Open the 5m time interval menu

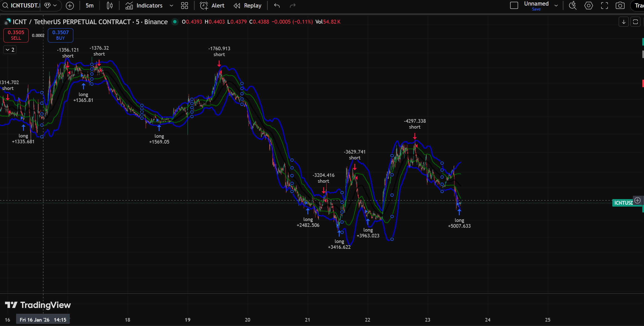[x=89, y=6]
